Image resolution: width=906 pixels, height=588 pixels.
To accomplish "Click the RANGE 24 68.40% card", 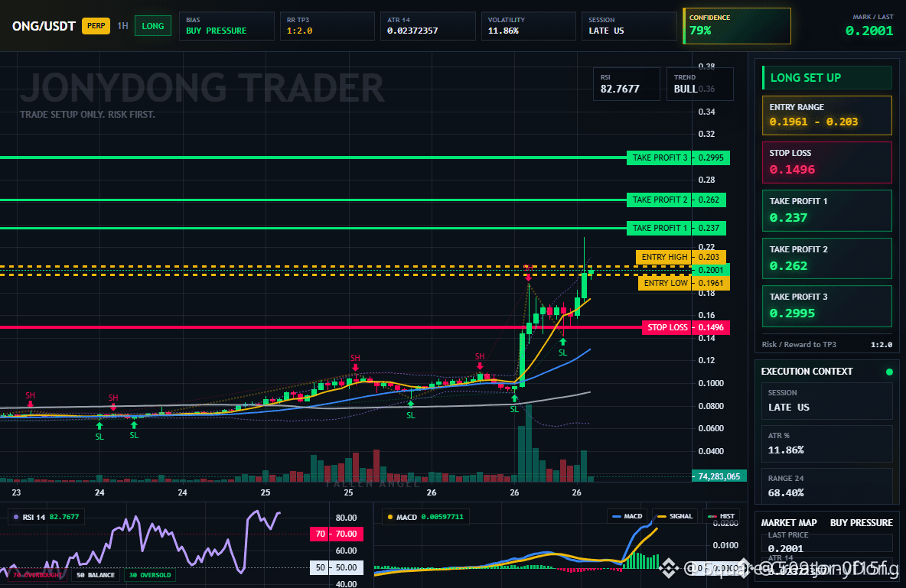I will click(827, 486).
